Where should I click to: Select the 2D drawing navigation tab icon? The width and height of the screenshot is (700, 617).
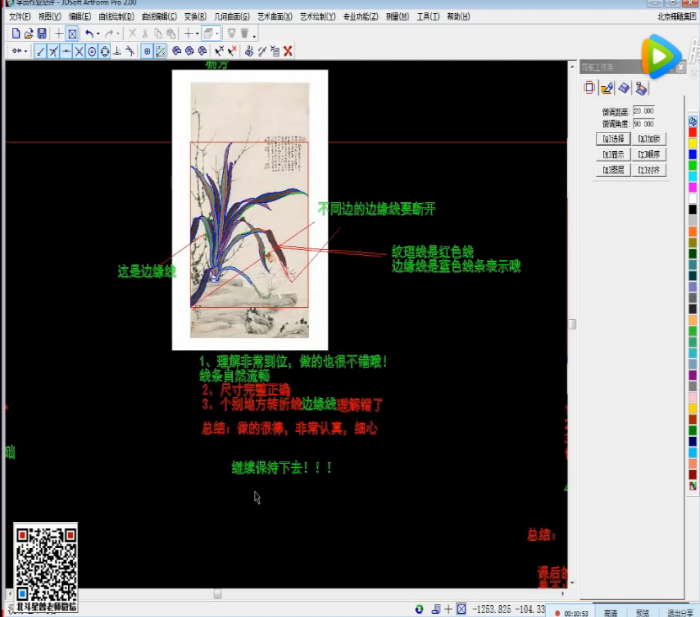coord(590,88)
